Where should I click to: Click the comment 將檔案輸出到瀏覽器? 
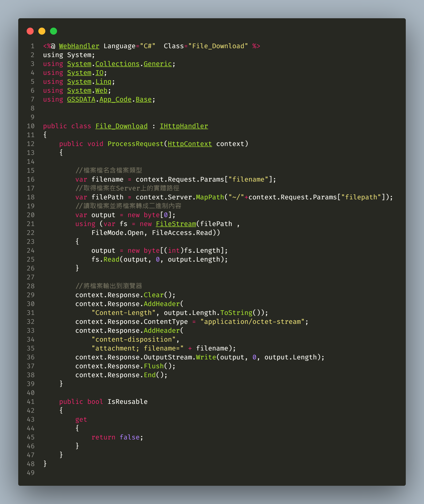pos(109,286)
